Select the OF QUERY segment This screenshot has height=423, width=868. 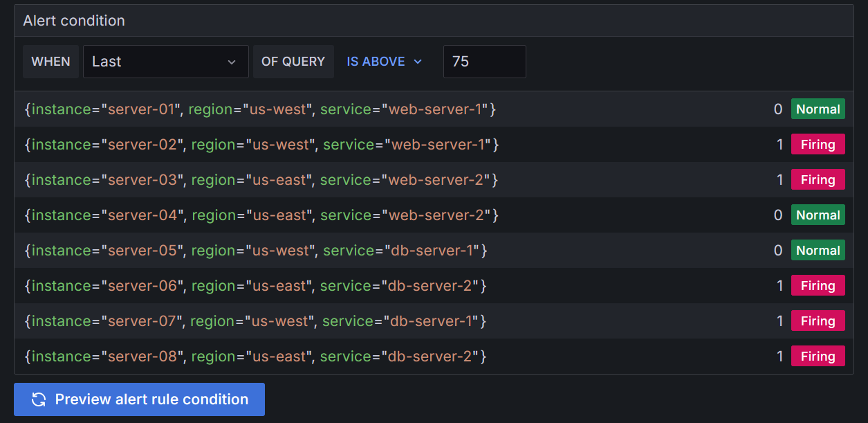(x=293, y=62)
